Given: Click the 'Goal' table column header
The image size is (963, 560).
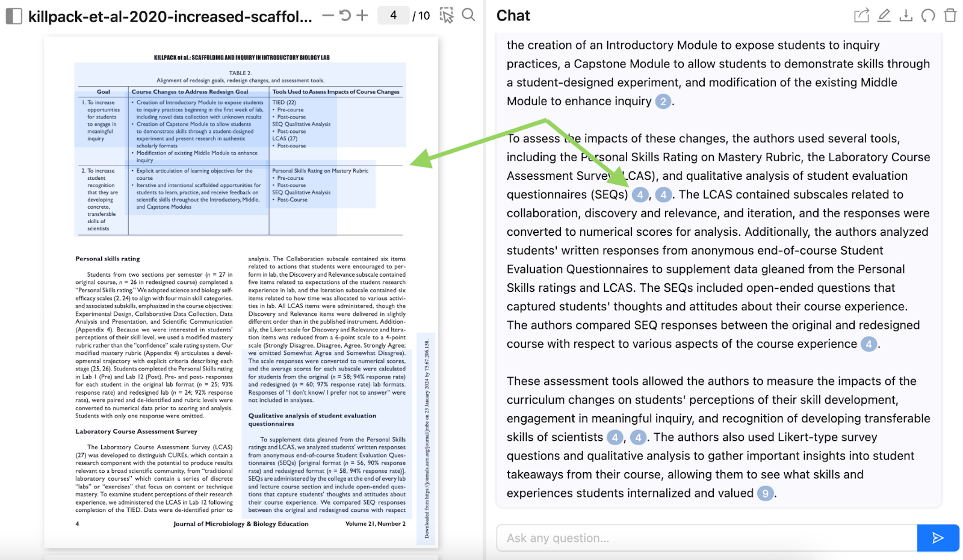Looking at the screenshot, I should pos(104,92).
